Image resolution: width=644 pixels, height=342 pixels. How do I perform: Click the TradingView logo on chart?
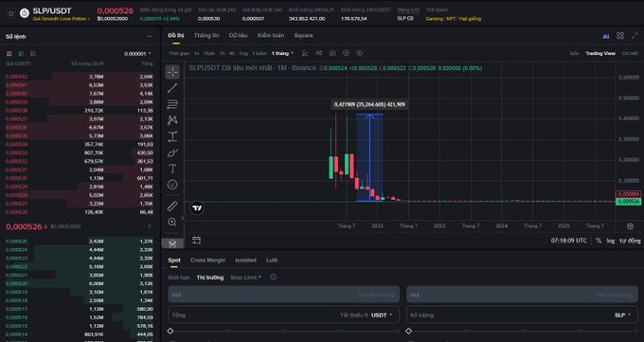(197, 208)
